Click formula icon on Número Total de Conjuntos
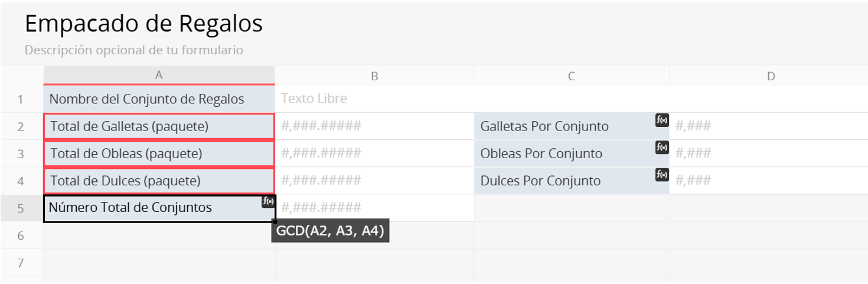868x284 pixels. tap(268, 202)
